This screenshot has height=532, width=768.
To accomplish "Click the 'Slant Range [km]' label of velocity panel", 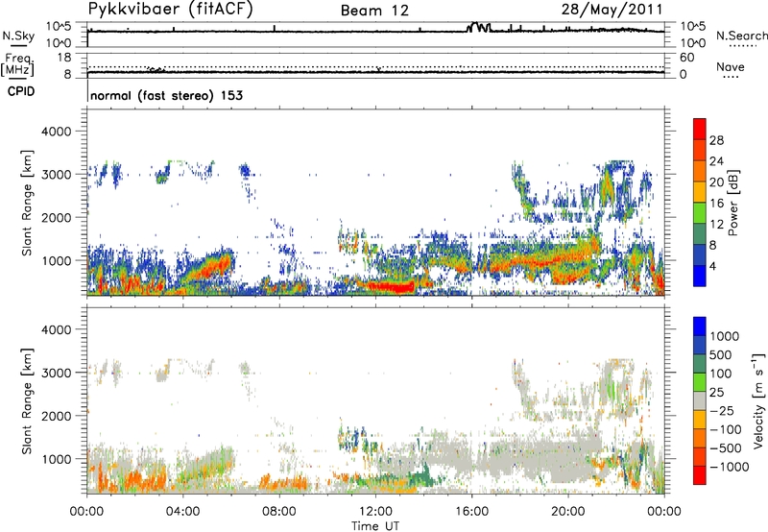I will [27, 400].
